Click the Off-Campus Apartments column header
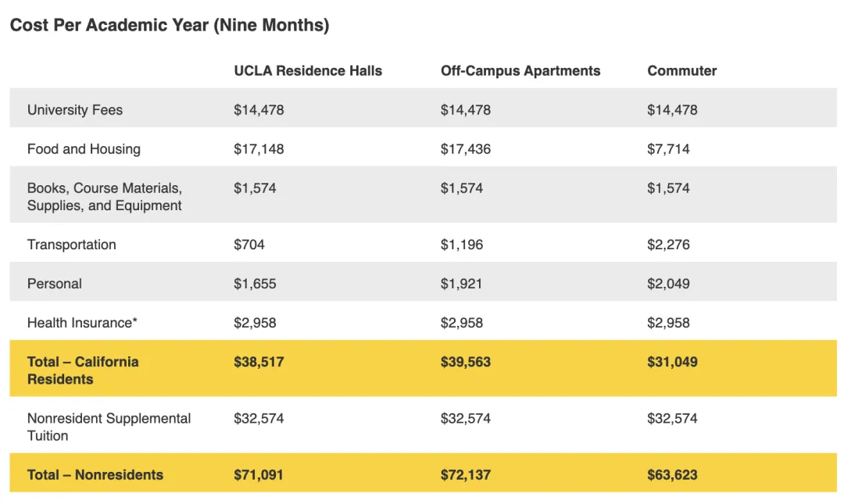The width and height of the screenshot is (844, 504). [520, 70]
